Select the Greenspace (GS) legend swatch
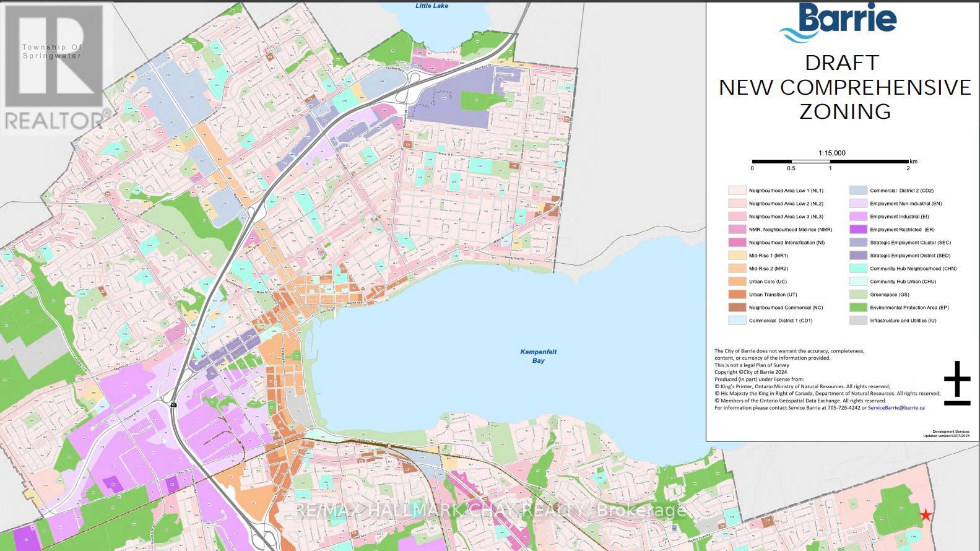The width and height of the screenshot is (980, 551). 858,295
